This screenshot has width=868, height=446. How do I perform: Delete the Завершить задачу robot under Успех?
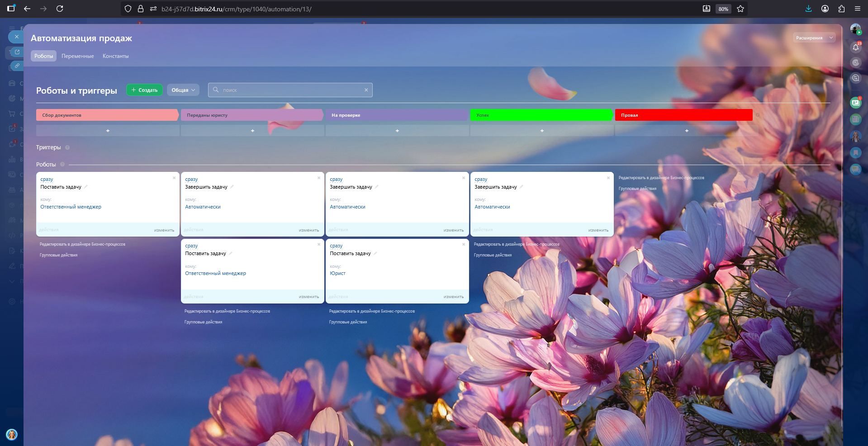pos(608,178)
